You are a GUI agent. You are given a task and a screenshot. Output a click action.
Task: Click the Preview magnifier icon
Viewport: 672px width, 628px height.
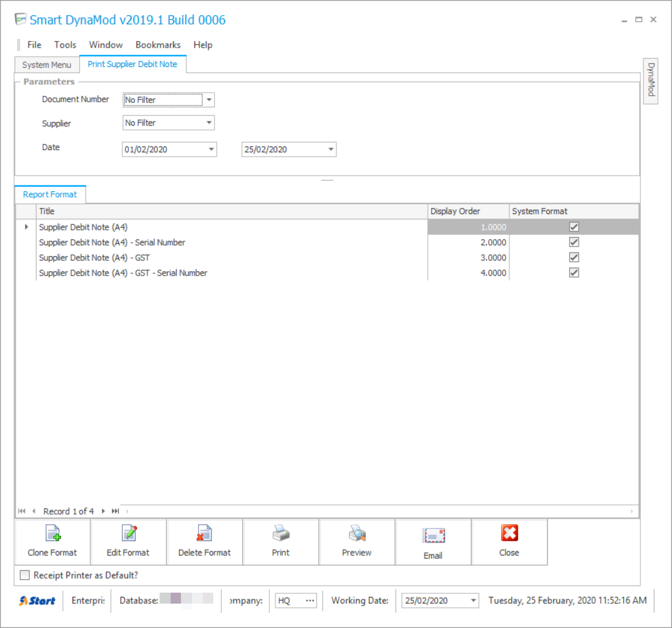[356, 533]
